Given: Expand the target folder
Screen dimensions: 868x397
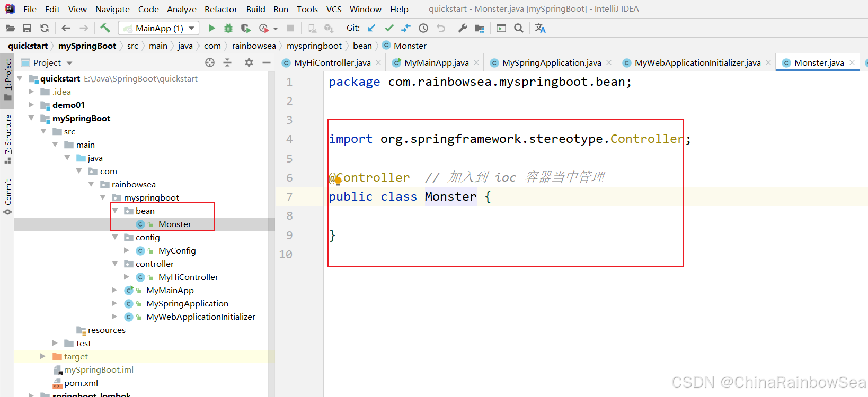Looking at the screenshot, I should 43,356.
